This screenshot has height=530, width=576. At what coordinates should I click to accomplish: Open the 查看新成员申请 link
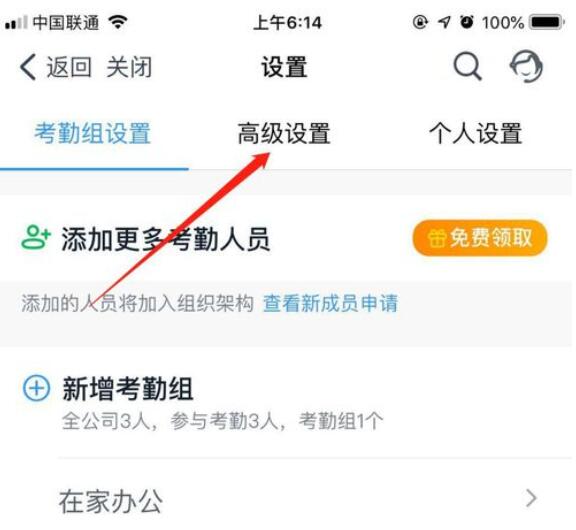(x=330, y=303)
